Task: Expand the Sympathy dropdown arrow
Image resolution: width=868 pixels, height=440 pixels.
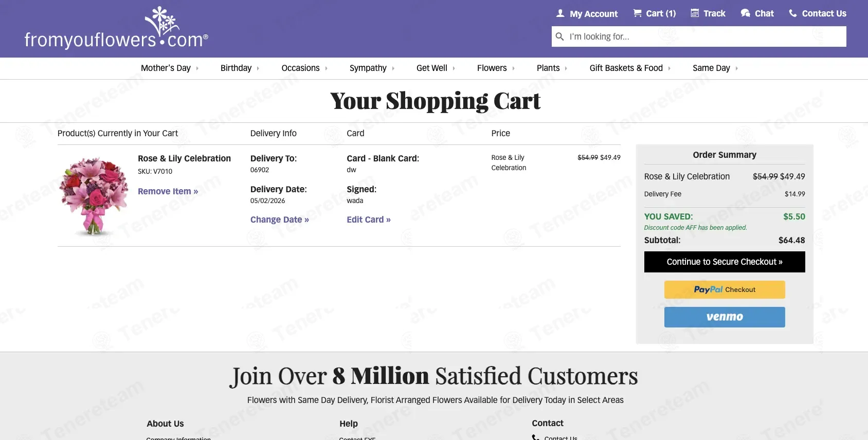Action: point(393,68)
